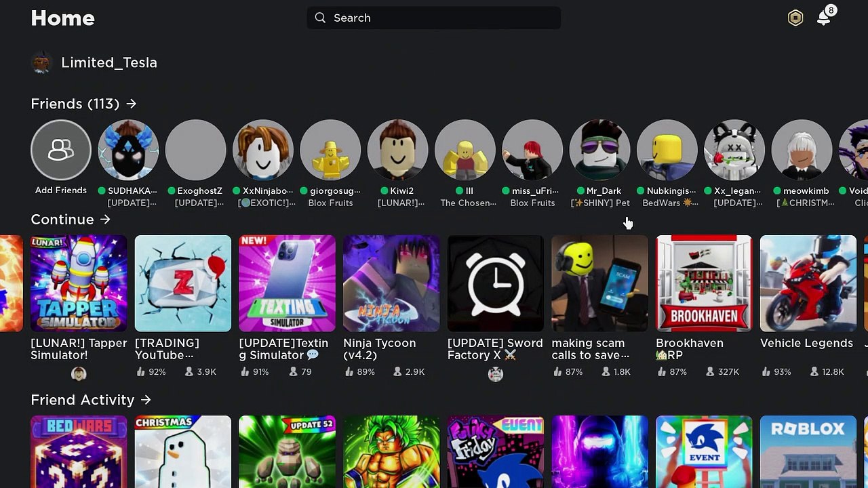Screen dimensions: 868x488
Task: Open SUDHAKA friend avatar
Action: 128,150
